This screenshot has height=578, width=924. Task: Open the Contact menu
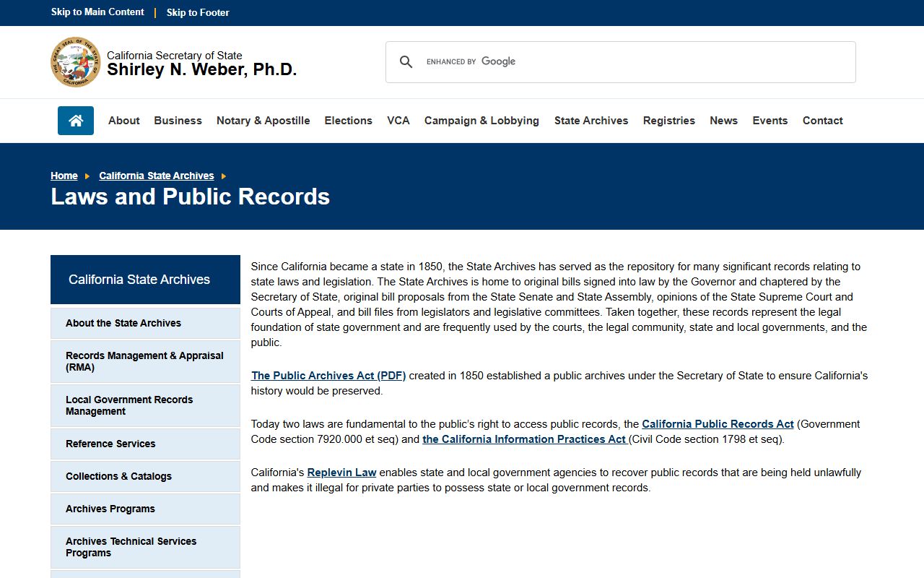[x=823, y=121]
